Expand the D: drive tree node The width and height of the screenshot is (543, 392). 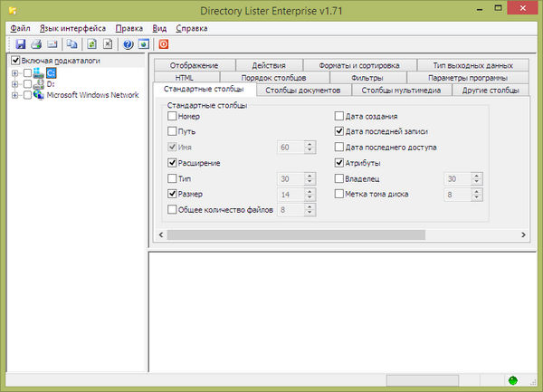click(x=15, y=83)
